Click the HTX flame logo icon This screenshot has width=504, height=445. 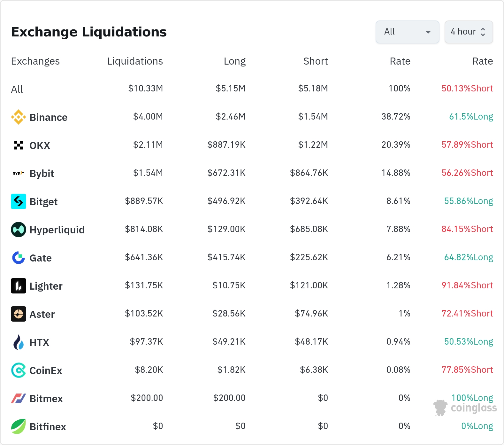pyautogui.click(x=19, y=342)
